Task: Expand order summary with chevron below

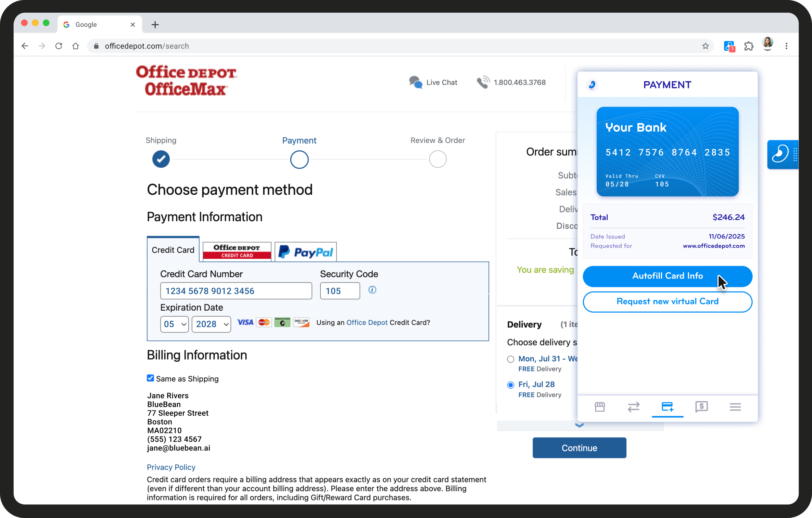Action: pyautogui.click(x=579, y=425)
